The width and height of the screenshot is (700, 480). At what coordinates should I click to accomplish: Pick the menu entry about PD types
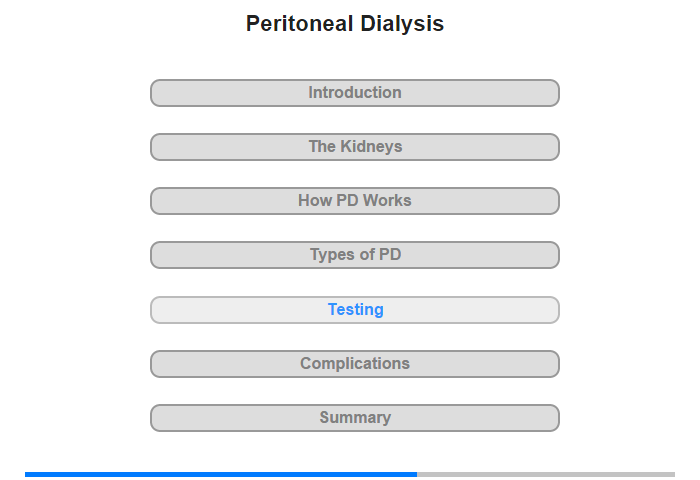355,255
